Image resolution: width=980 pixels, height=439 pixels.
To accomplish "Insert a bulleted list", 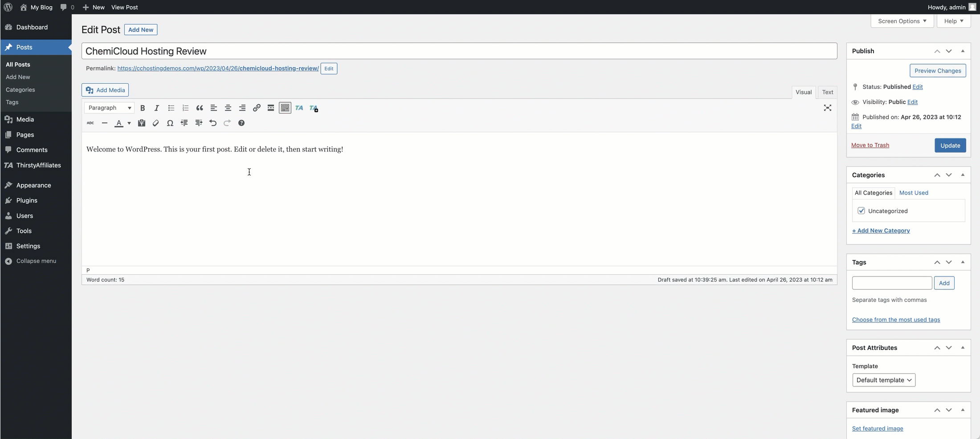I will (171, 108).
